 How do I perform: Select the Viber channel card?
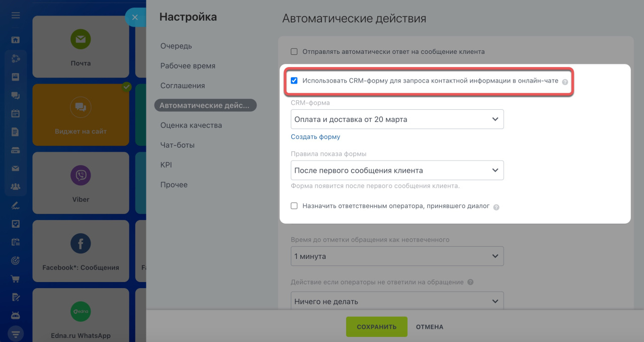coord(80,183)
